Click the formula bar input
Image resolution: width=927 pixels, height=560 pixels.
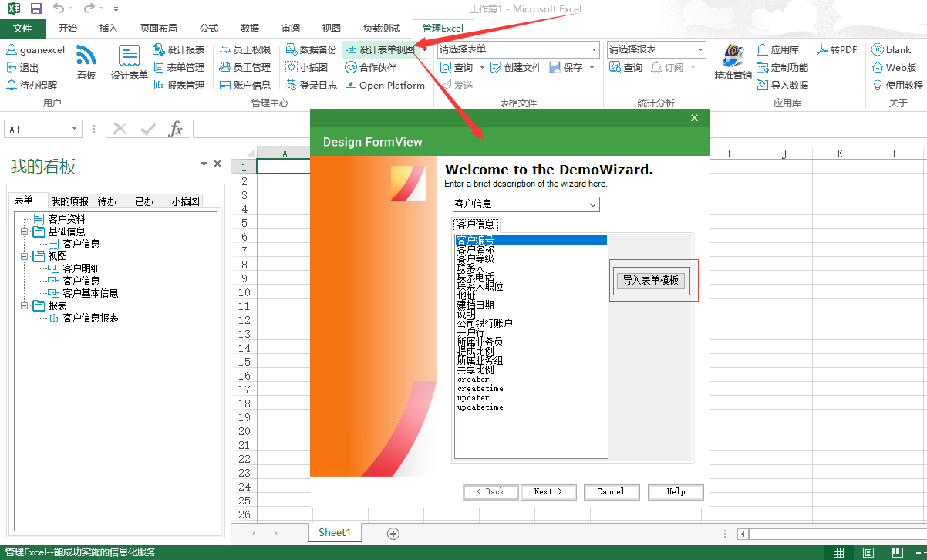[x=559, y=129]
